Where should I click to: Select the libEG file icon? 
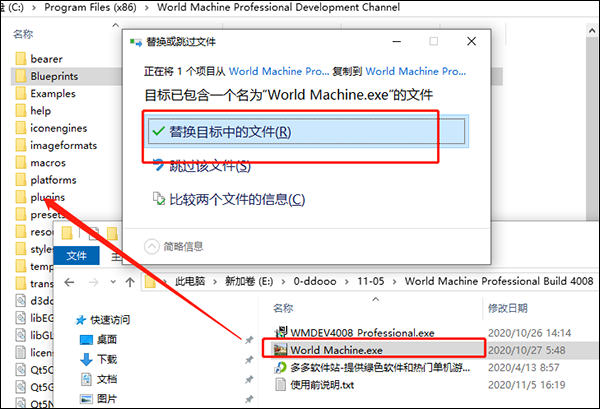21,318
